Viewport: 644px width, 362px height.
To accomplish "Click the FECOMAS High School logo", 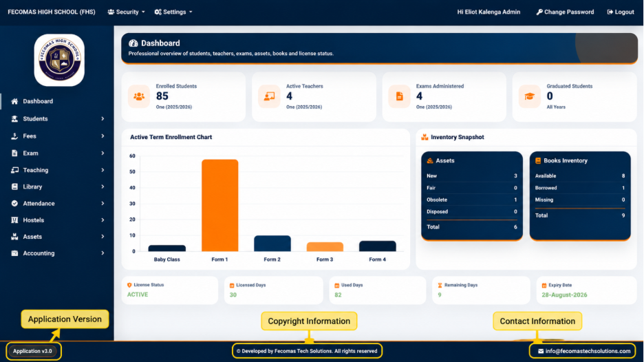I will (x=59, y=60).
